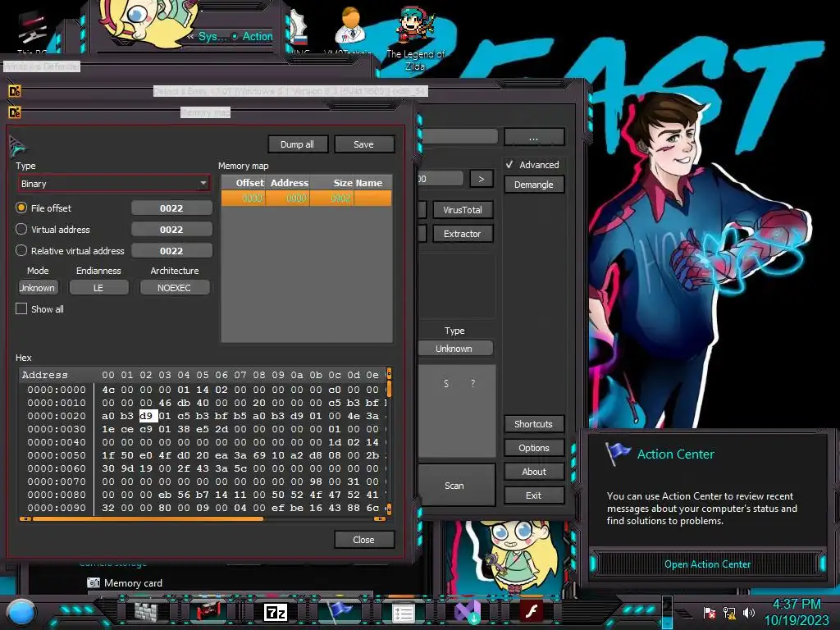Image resolution: width=840 pixels, height=630 pixels.
Task: Uncheck the Advanced checkbox
Action: [x=509, y=165]
